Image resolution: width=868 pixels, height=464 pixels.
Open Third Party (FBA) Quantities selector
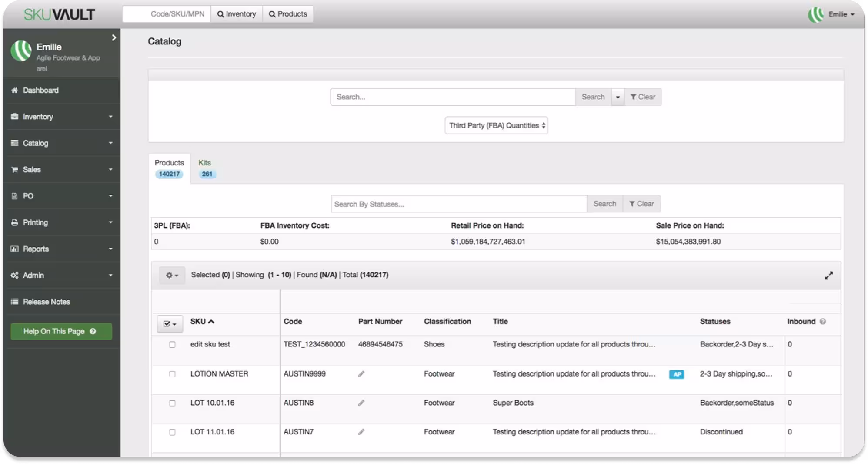(496, 125)
